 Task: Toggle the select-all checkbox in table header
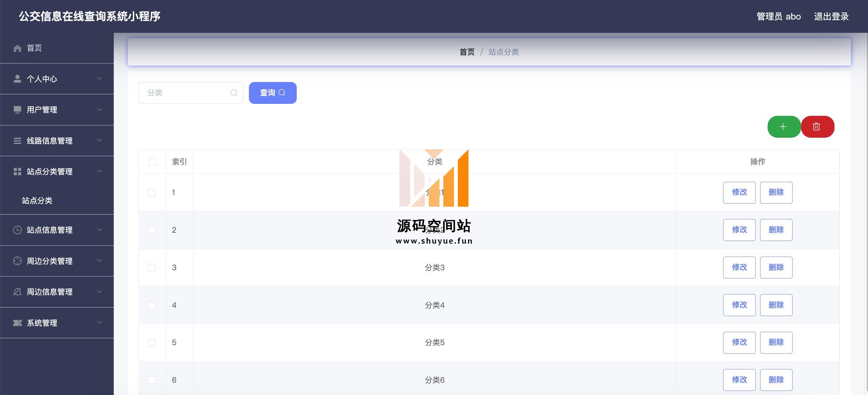[x=153, y=162]
